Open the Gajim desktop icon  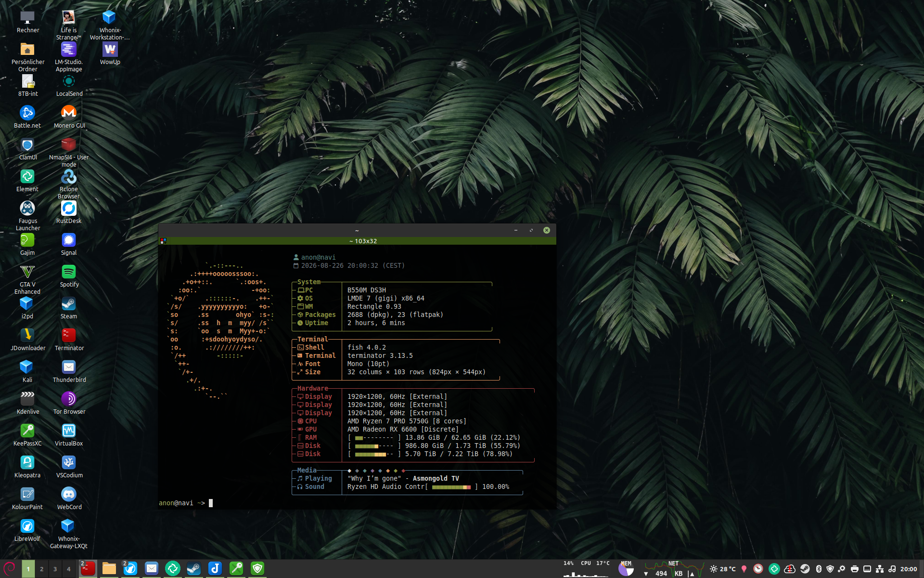click(27, 244)
